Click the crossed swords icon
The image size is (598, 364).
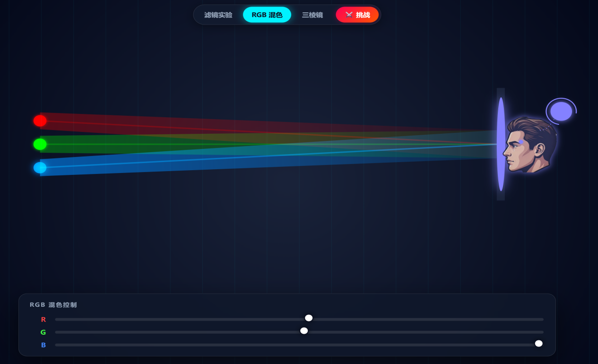[x=349, y=15]
